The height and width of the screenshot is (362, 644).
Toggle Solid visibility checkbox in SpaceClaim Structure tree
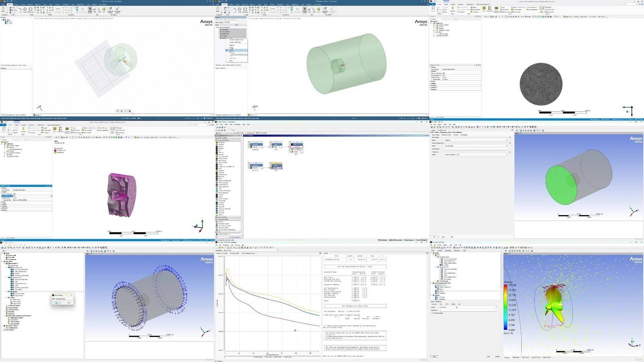[x=6, y=21]
